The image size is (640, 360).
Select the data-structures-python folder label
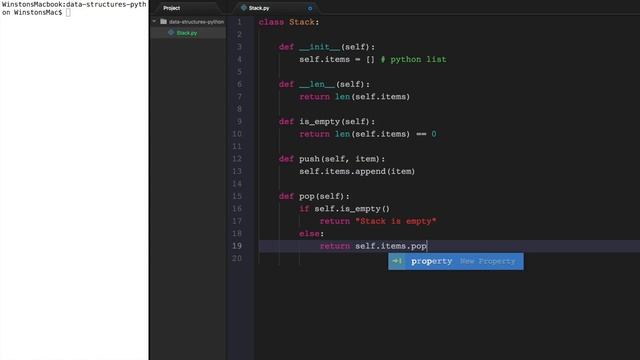point(196,22)
